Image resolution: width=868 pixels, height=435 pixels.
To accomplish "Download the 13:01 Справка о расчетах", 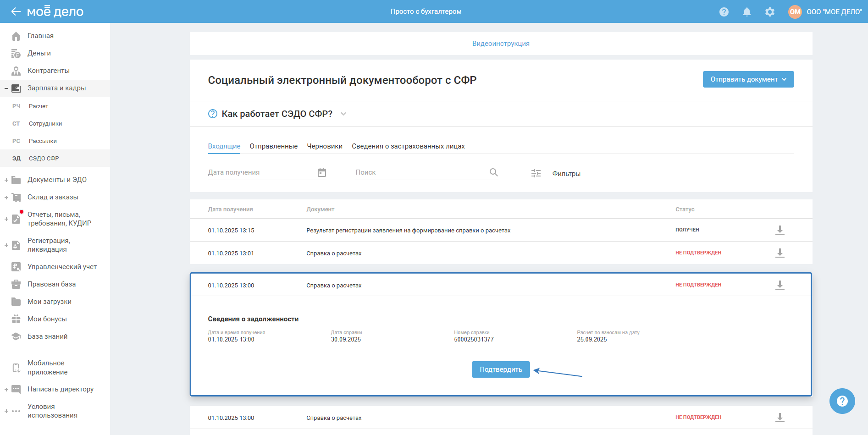I will tap(780, 253).
